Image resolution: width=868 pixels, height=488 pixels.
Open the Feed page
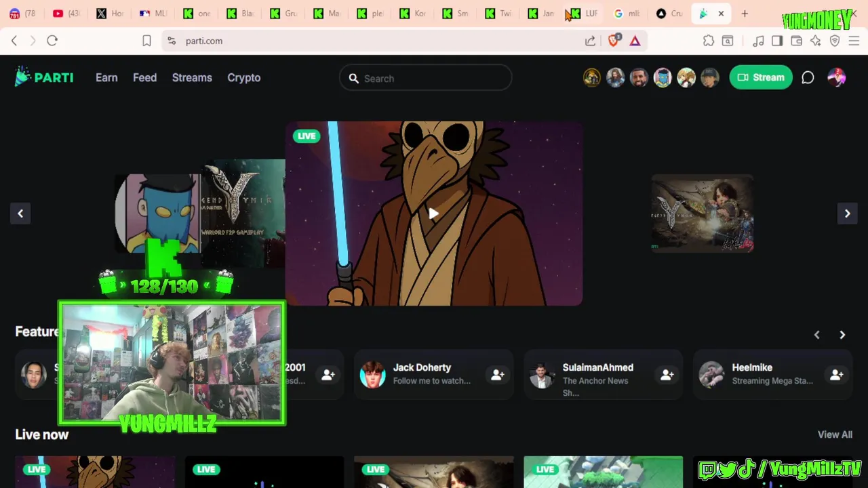click(144, 77)
